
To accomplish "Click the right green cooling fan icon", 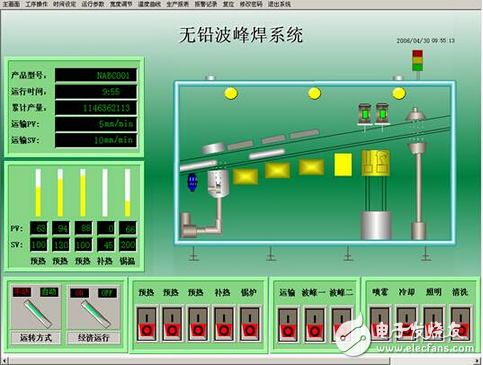I will 382,114.
